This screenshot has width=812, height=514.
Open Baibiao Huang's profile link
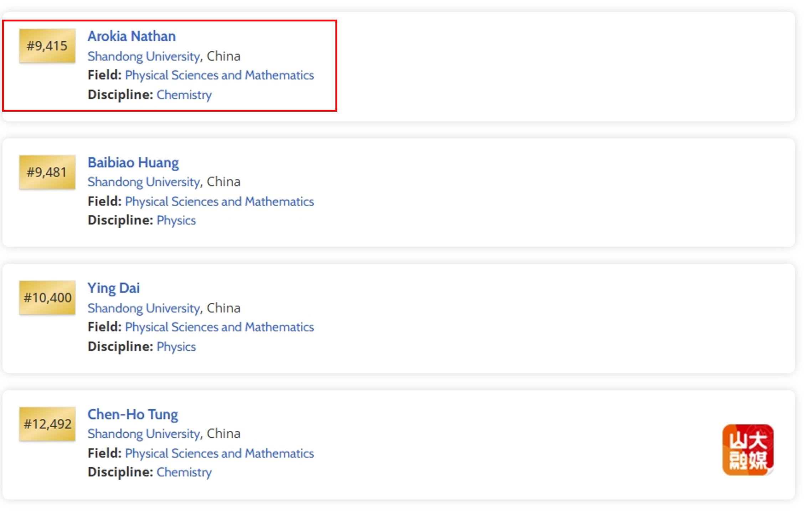(x=133, y=163)
